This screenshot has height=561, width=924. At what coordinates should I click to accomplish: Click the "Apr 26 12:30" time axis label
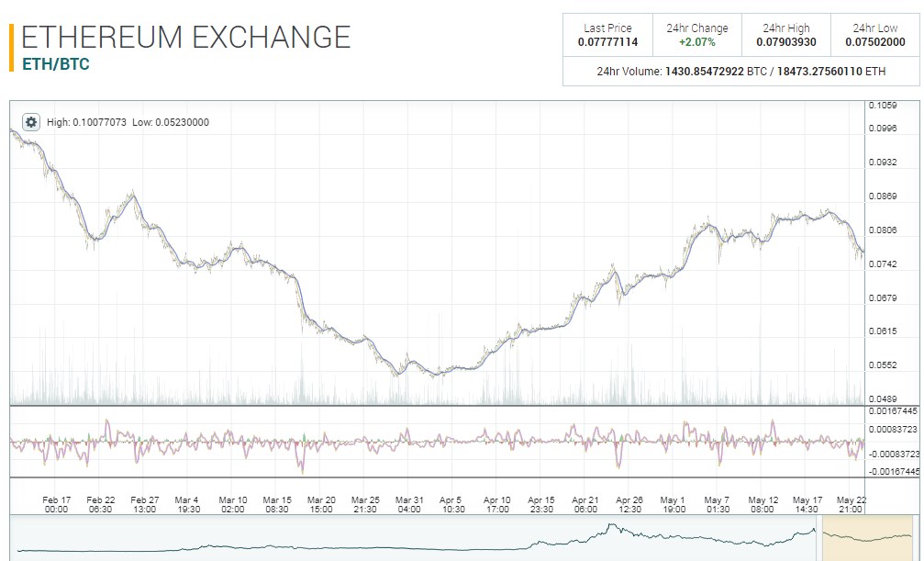629,504
